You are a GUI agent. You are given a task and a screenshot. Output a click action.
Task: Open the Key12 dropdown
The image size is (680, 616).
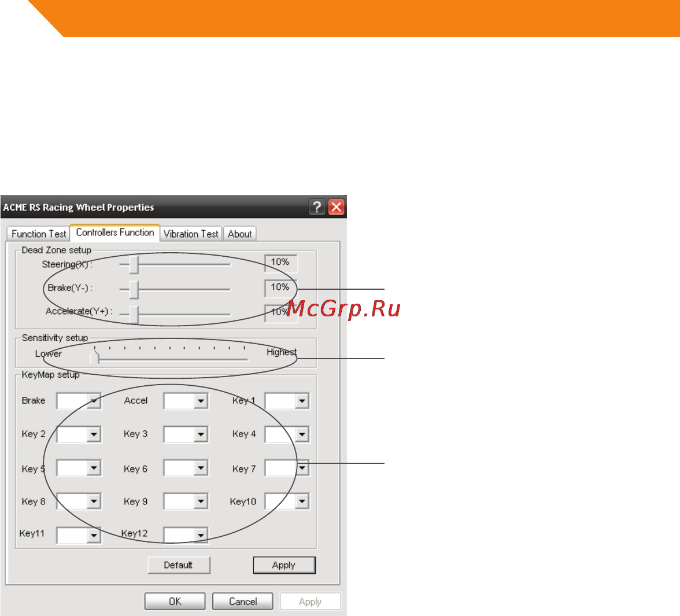tap(200, 536)
